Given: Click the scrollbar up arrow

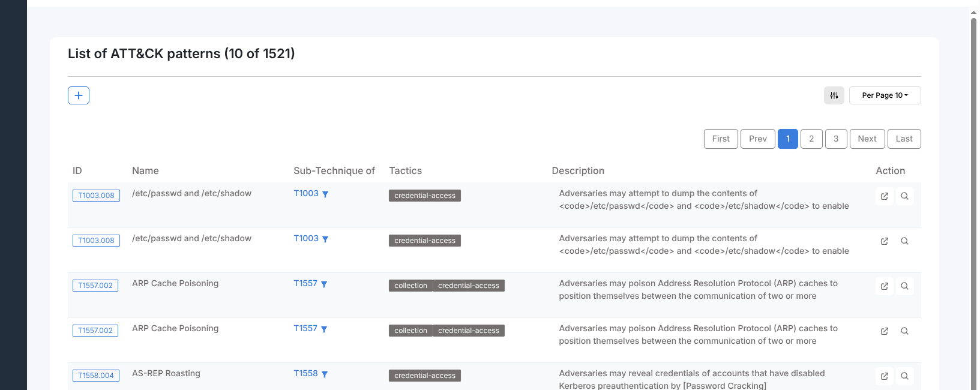Looking at the screenshot, I should pos(974,11).
